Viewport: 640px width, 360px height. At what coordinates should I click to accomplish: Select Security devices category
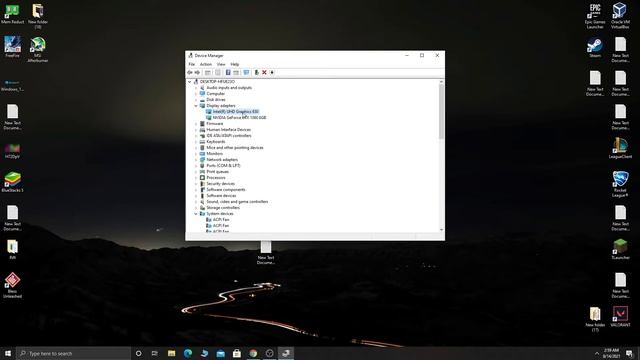coord(220,184)
